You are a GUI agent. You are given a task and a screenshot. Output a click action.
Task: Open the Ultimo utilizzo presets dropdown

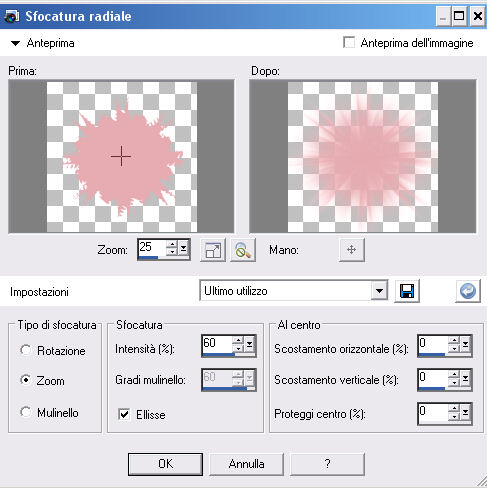point(379,291)
